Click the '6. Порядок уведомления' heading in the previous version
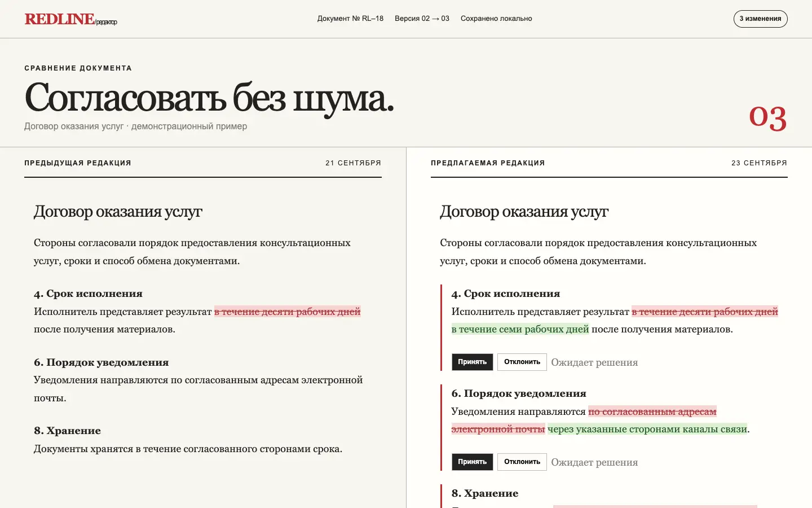 click(x=101, y=362)
